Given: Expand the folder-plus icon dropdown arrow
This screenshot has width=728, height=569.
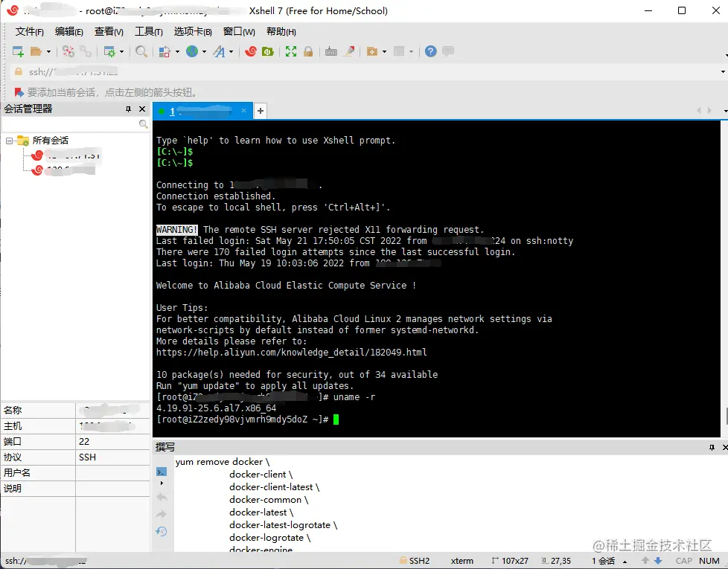Looking at the screenshot, I should 384,51.
